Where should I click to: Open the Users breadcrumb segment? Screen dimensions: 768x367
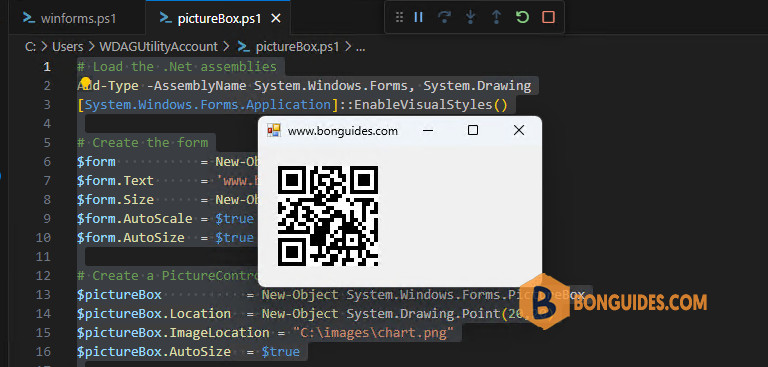pyautogui.click(x=68, y=47)
